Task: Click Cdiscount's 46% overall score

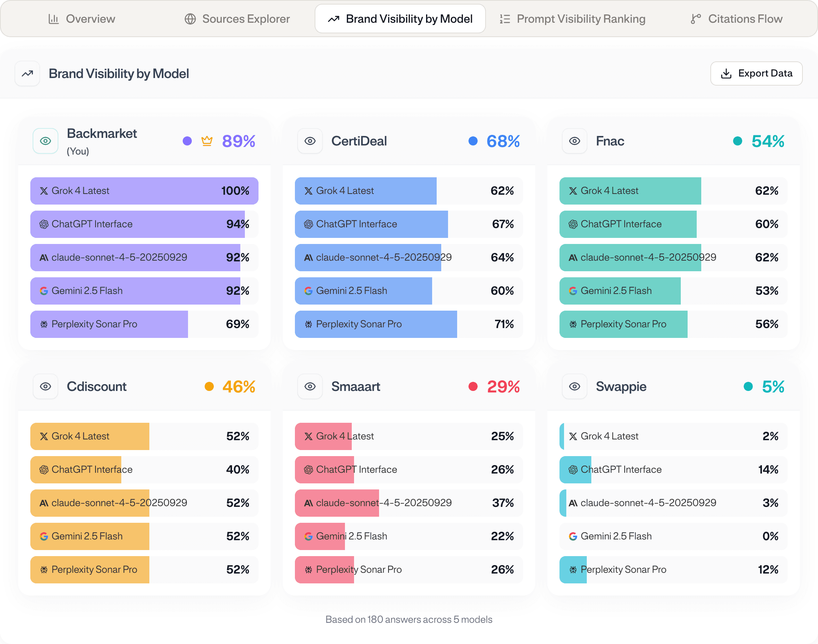Action: pyautogui.click(x=239, y=387)
